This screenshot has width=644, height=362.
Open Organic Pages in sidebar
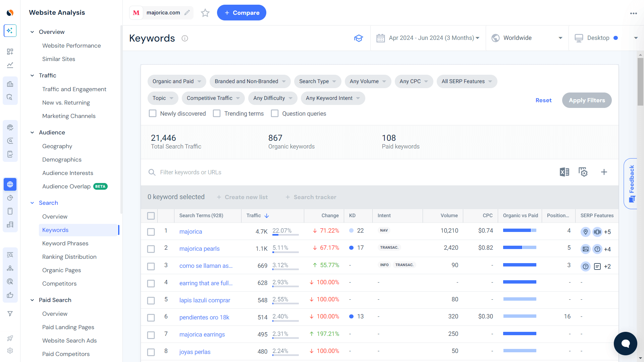(x=62, y=270)
